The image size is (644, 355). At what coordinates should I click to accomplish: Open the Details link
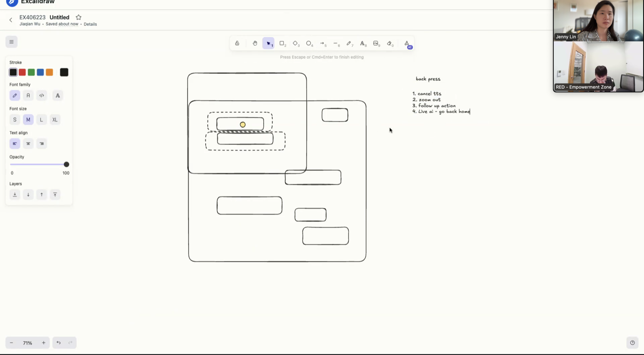pyautogui.click(x=90, y=24)
